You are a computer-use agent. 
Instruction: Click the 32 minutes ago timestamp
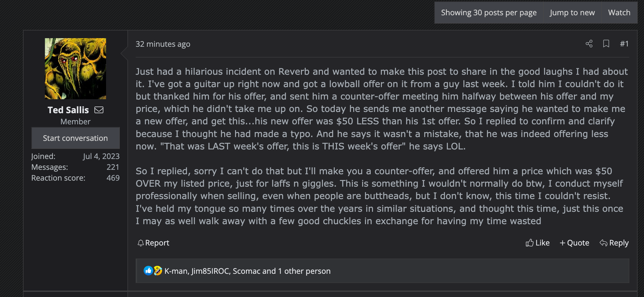(163, 44)
